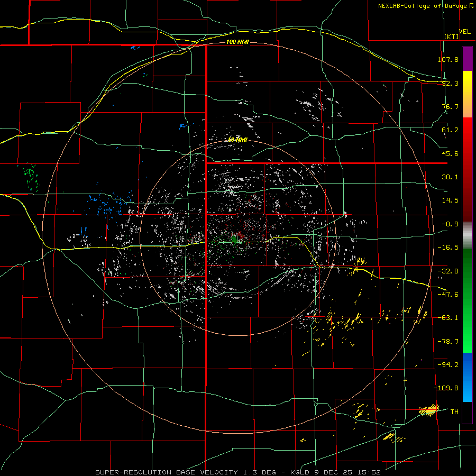Click the Super-Resolution Base Velocity caption text

click(237, 472)
